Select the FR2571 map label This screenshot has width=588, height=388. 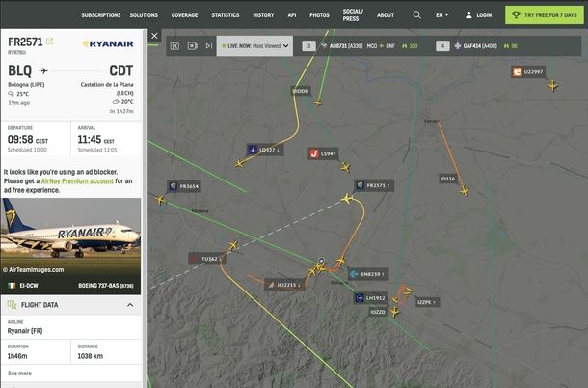374,185
